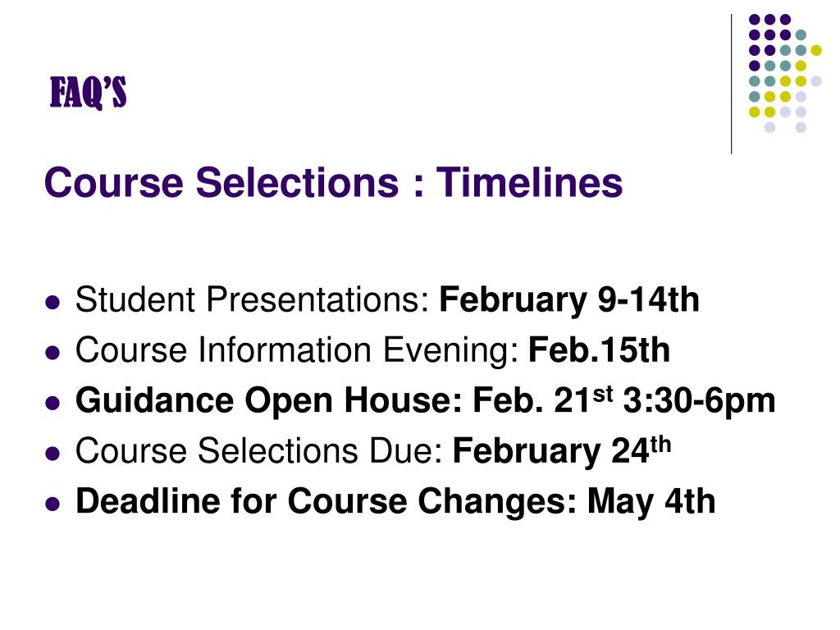Select the February 9-14th date text
This screenshot has height=630, width=840.
(x=569, y=299)
